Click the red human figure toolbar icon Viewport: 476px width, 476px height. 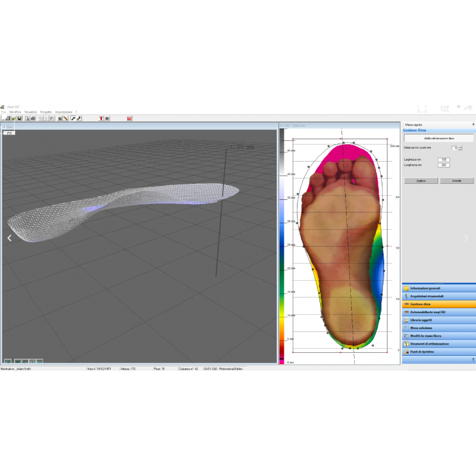(x=101, y=118)
